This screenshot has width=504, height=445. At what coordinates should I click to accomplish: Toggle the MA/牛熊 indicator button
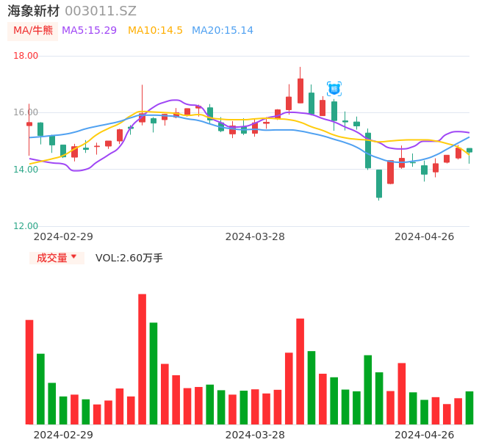(33, 31)
